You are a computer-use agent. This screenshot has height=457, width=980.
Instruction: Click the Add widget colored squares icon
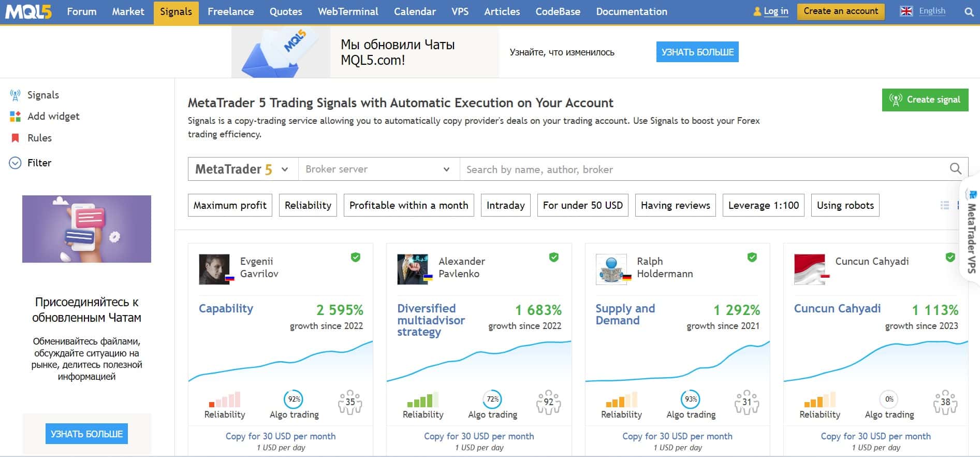15,116
